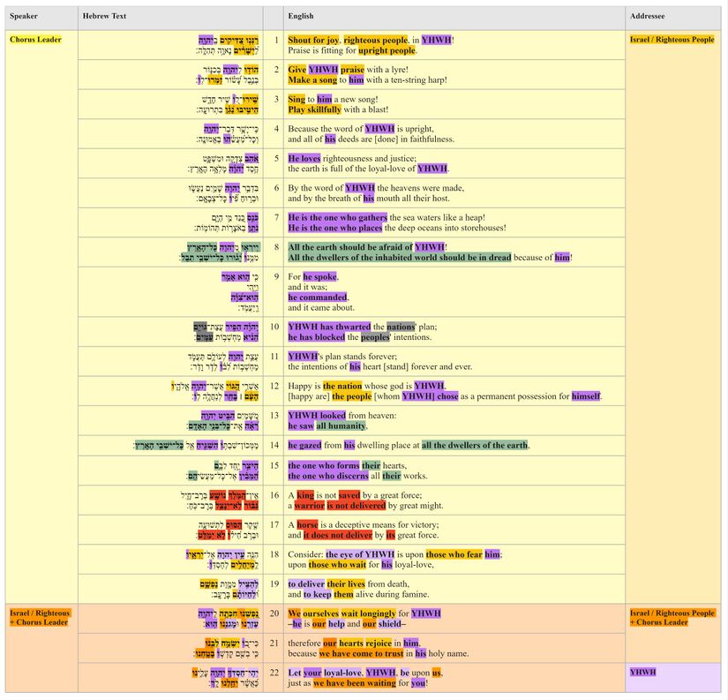The height and width of the screenshot is (700, 728).
Task: Click red-highlighted 'horse' in verse 17
Action: pyautogui.click(x=307, y=525)
